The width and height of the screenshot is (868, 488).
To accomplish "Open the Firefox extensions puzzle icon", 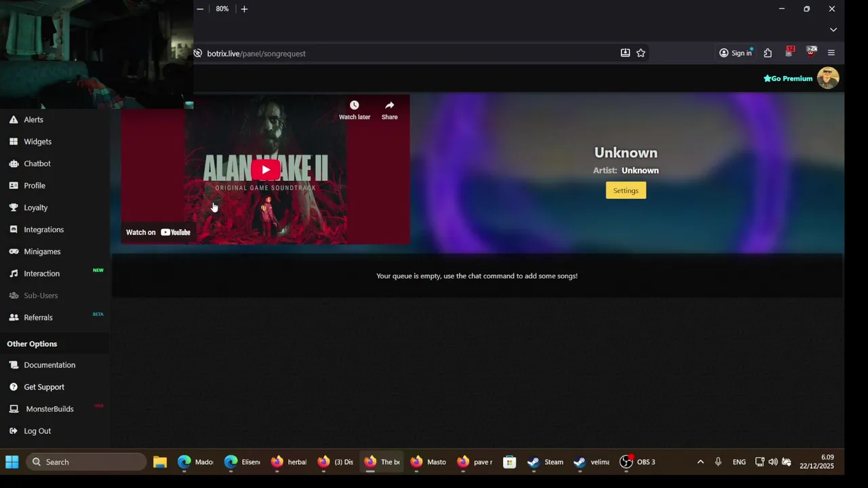I will click(x=768, y=53).
